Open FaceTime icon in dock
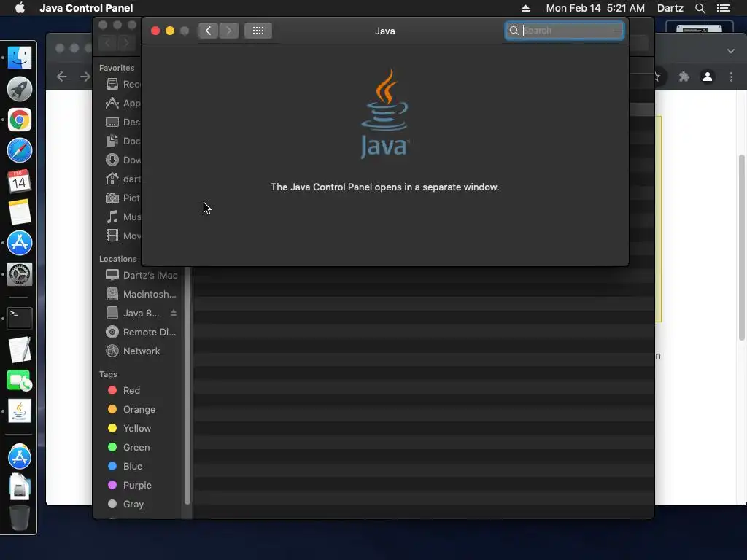 point(20,381)
